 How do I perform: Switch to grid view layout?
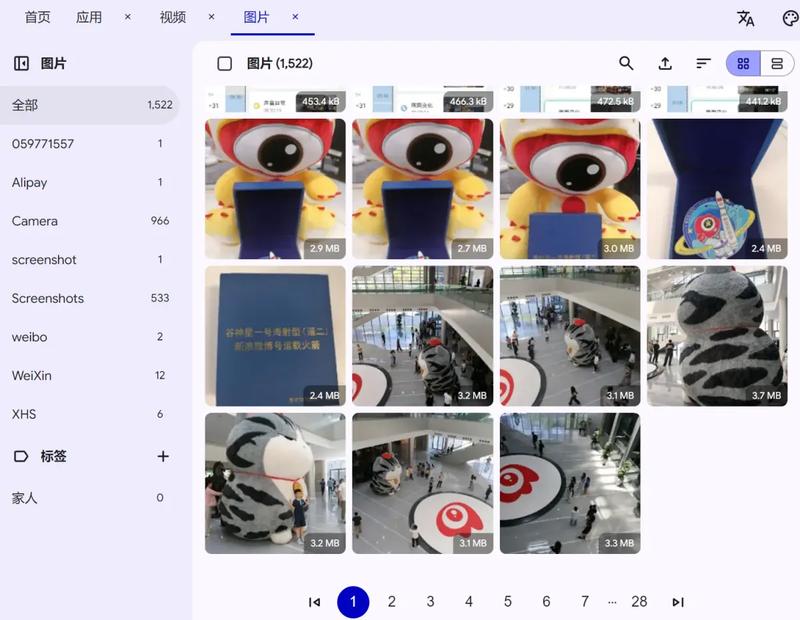pos(743,63)
